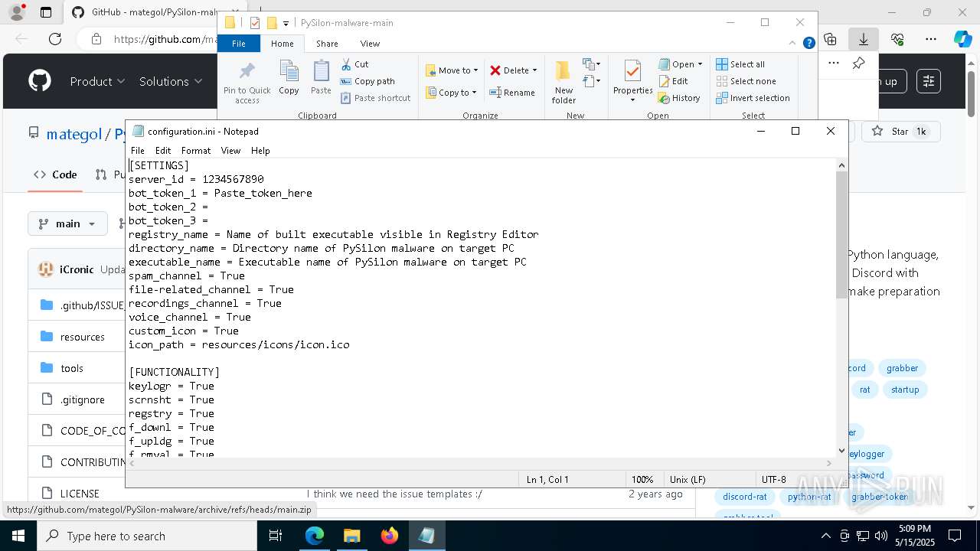Open the Code tab on GitHub
Screen dimensions: 980x551
[55, 174]
